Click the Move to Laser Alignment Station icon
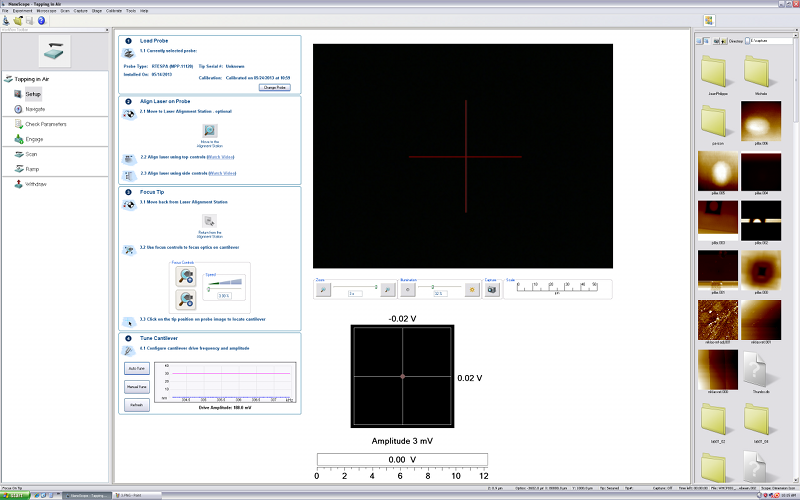 210,131
